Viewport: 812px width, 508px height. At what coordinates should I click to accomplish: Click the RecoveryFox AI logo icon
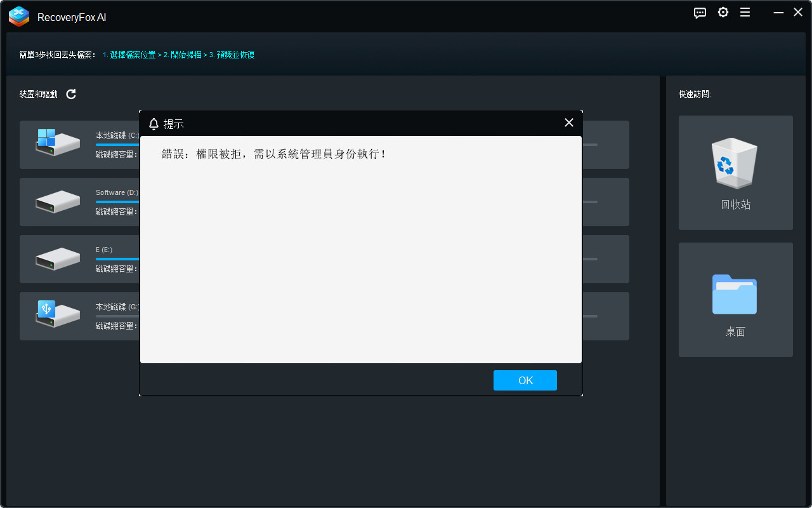pyautogui.click(x=18, y=17)
